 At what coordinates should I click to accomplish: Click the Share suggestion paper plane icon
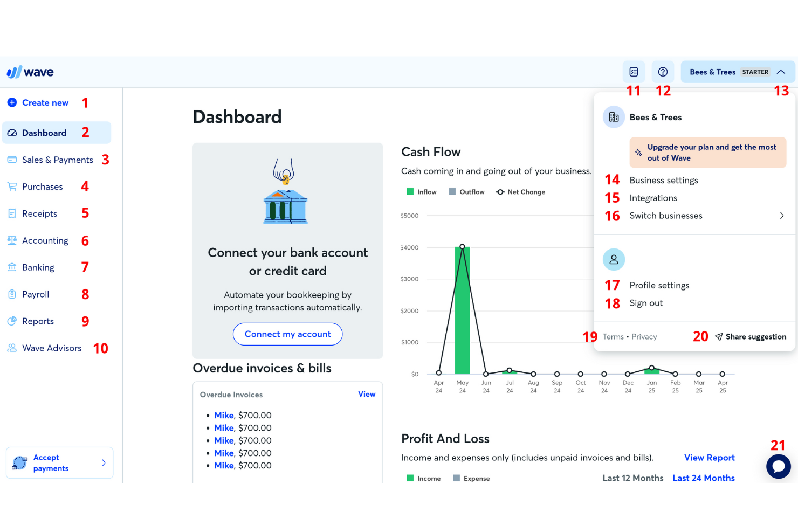click(719, 337)
